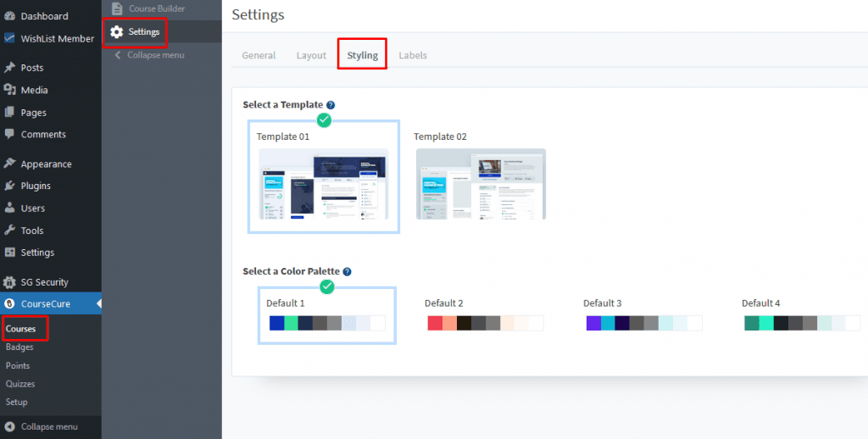Click the Posts pushpin icon
Image resolution: width=868 pixels, height=439 pixels.
[9, 68]
